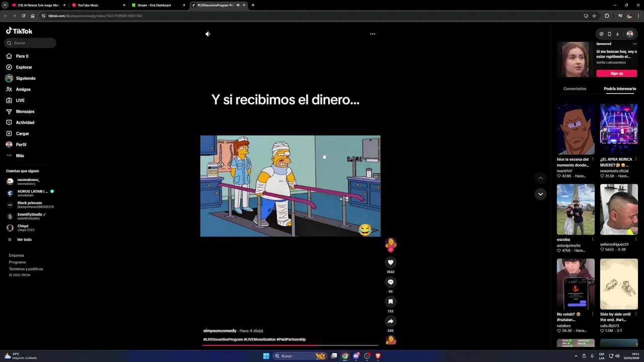Open the Perfil page
Screen dimensions: 644x362
[x=21, y=145]
